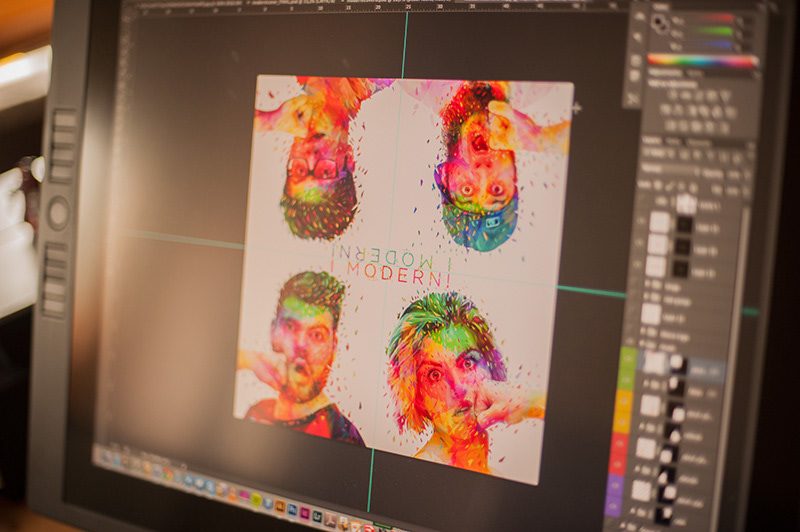This screenshot has height=532, width=800.
Task: Open Google Chrome from the Dock
Action: [x=168, y=474]
